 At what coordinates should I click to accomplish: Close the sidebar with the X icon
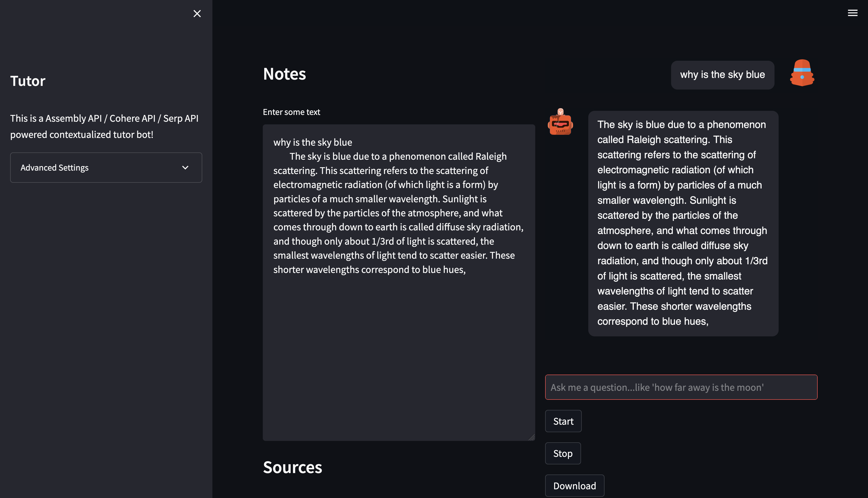(x=197, y=14)
